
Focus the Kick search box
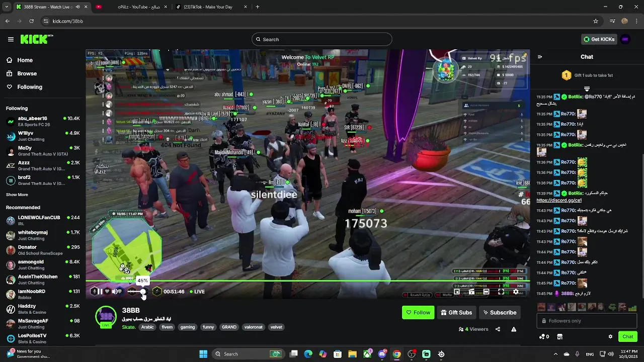(x=322, y=39)
